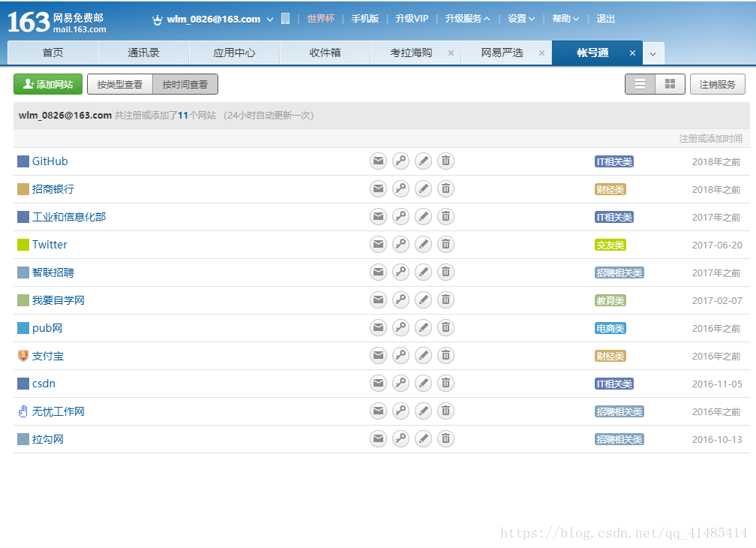Switch to the 首页 tab
756x548 pixels.
[x=53, y=53]
